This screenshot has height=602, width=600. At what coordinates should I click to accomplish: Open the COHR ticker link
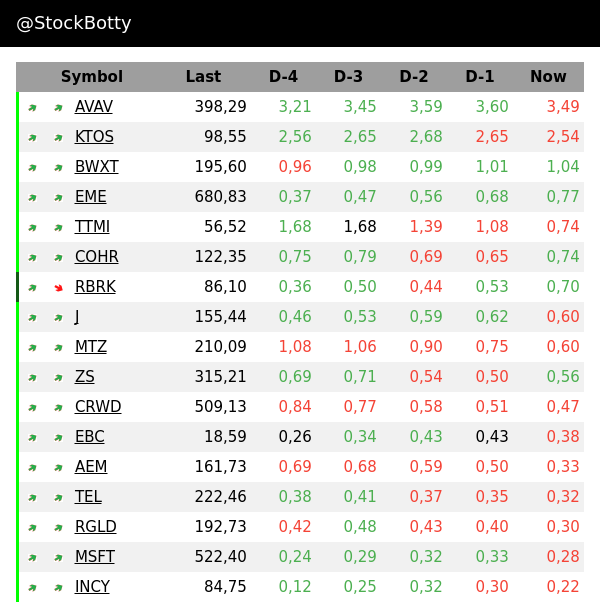coord(96,257)
